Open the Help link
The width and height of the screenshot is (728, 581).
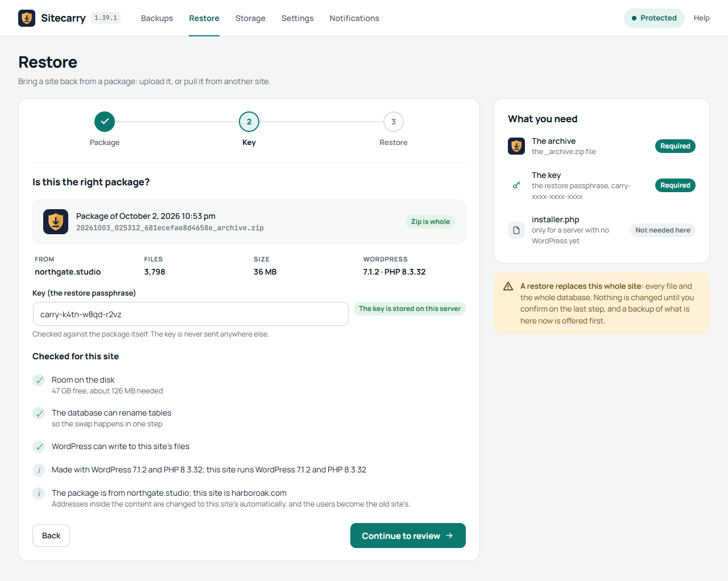click(x=701, y=18)
